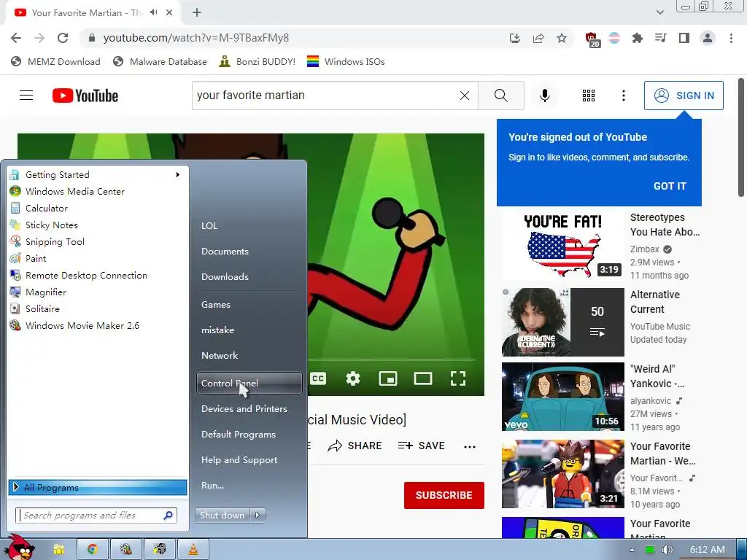Open Chrome profile avatar
Screen dimensions: 747x560
708,38
